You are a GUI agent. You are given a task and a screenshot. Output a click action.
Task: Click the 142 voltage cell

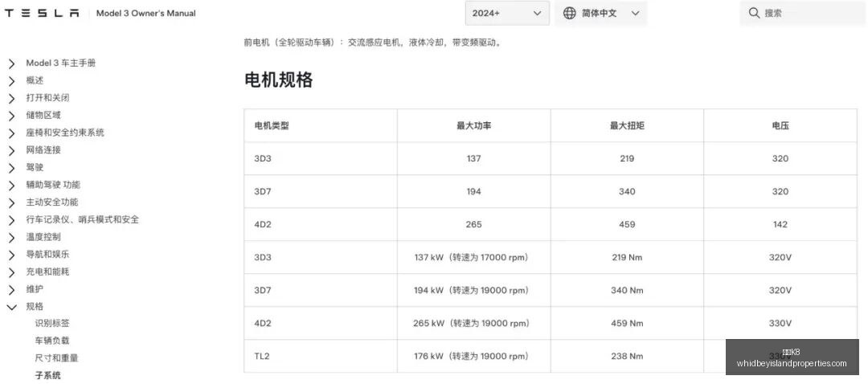[x=780, y=224]
